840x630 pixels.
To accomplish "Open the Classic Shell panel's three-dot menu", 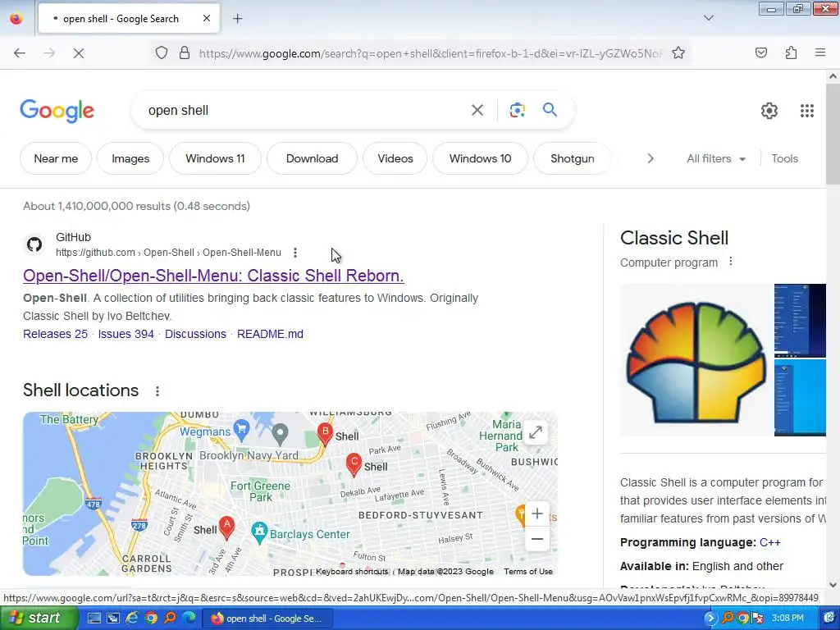I will click(731, 262).
